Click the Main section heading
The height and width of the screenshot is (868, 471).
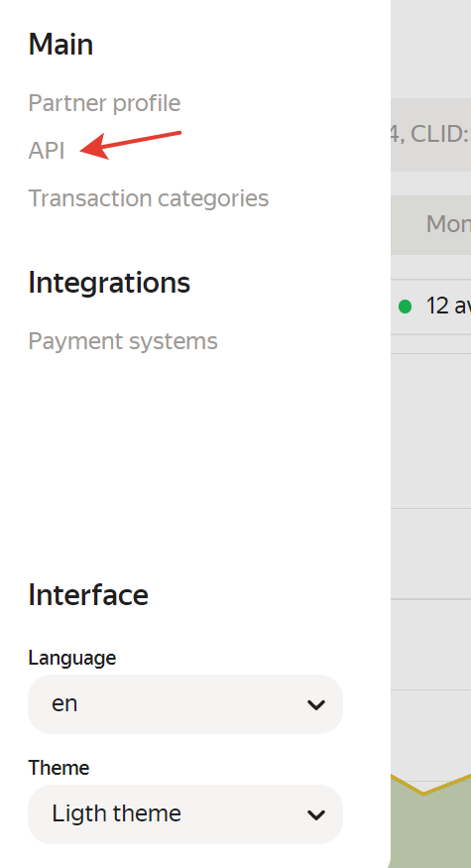click(x=60, y=45)
